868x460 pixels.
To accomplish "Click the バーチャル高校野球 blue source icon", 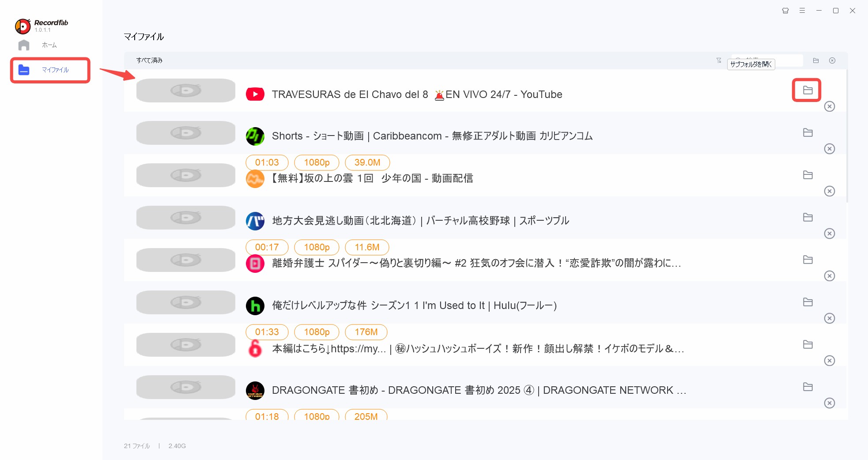I will click(255, 221).
